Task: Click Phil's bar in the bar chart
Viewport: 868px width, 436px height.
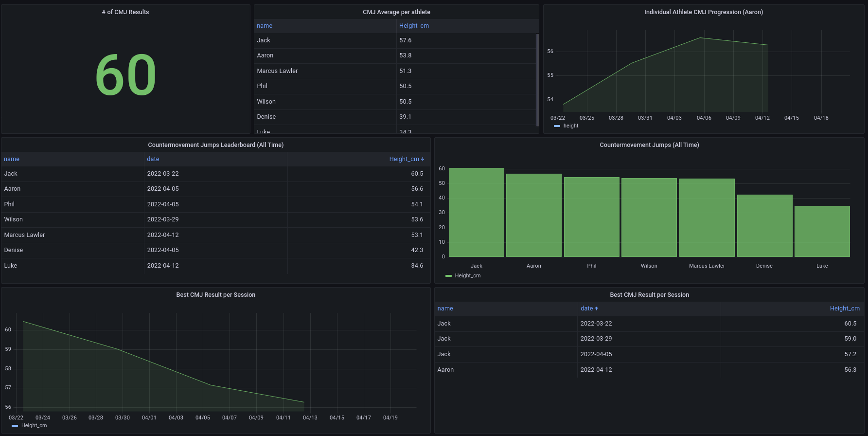Action: (592, 217)
